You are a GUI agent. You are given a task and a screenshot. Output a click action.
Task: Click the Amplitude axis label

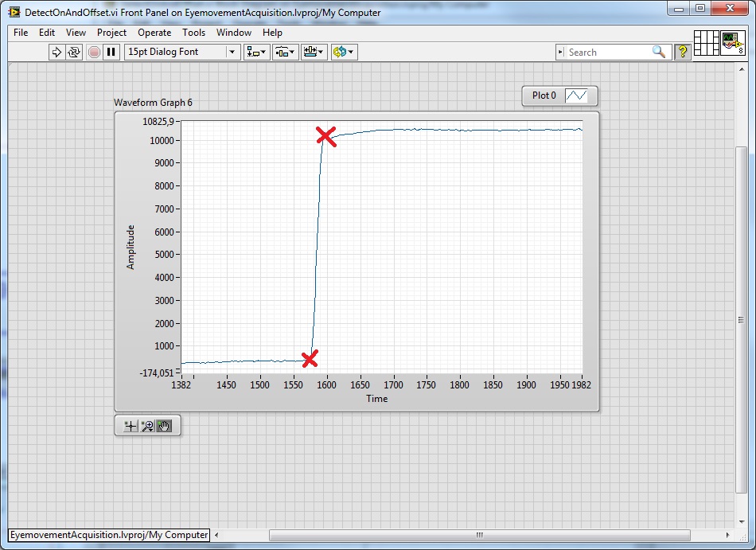(x=131, y=247)
